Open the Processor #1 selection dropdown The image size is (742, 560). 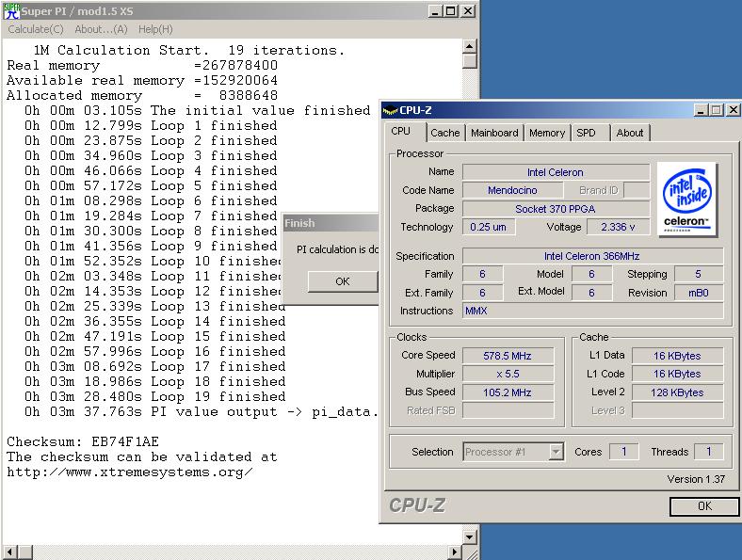coord(556,452)
